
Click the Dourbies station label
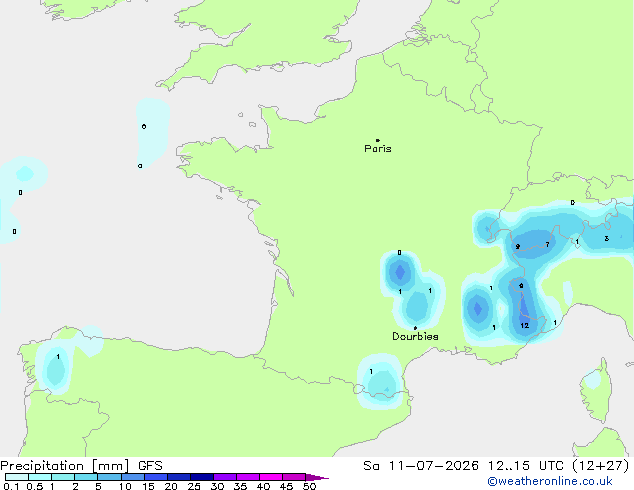pyautogui.click(x=415, y=336)
